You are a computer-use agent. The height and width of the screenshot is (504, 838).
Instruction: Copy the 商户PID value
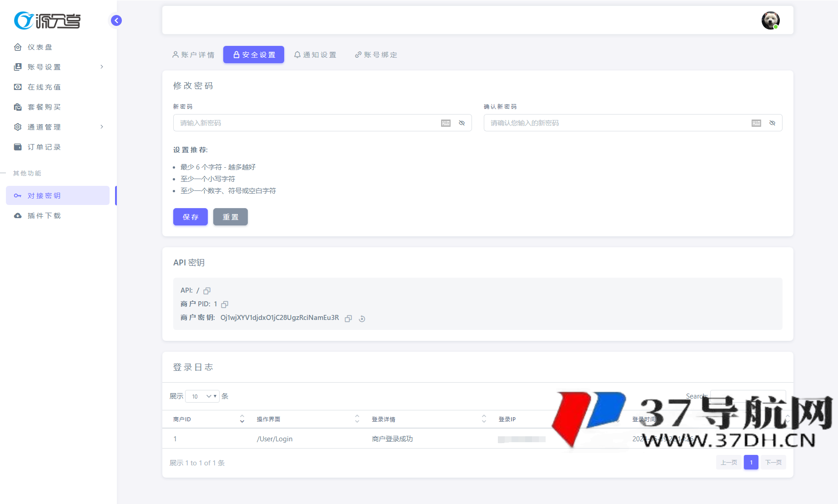click(x=224, y=304)
